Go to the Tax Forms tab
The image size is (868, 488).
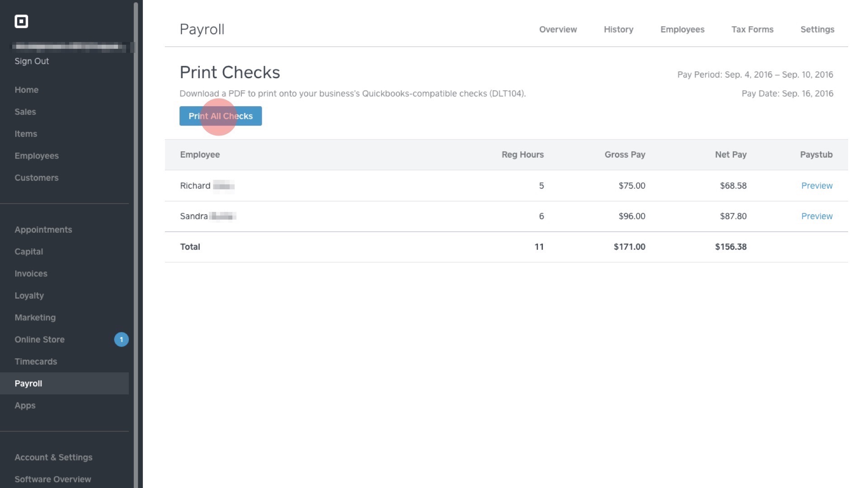752,29
